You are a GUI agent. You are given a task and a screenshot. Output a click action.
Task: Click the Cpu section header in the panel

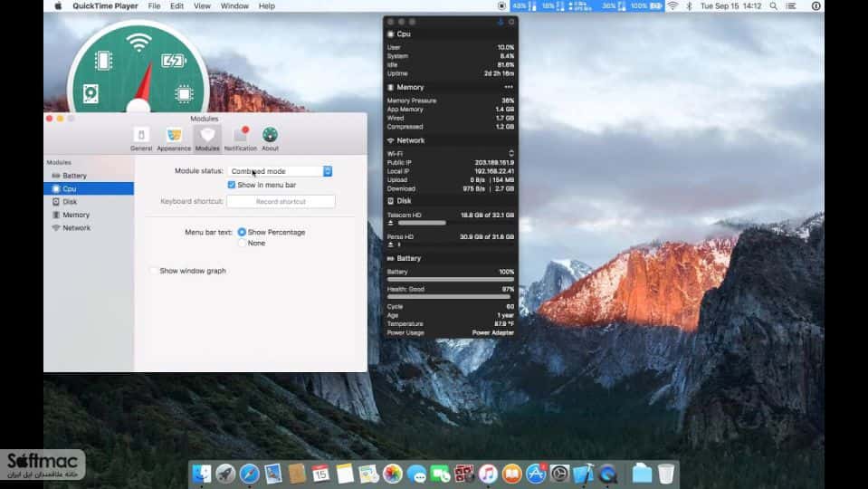[x=450, y=34]
